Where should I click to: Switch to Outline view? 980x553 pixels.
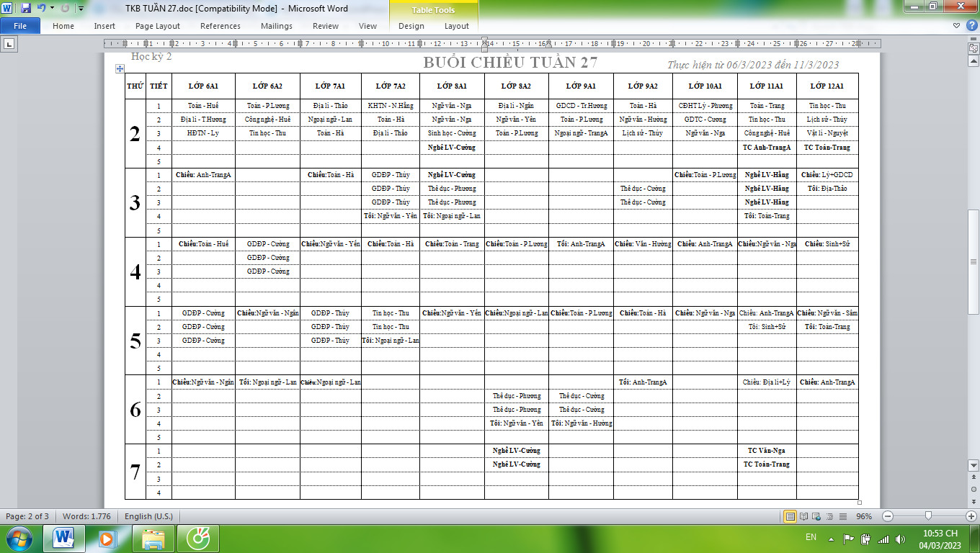tap(829, 516)
